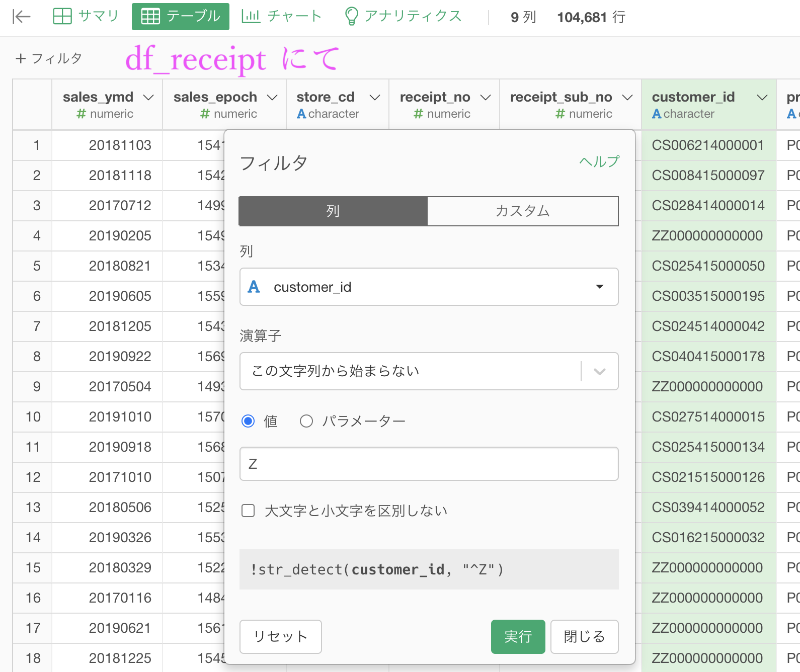
Task: Click cell CS003515000195
Action: [x=708, y=296]
